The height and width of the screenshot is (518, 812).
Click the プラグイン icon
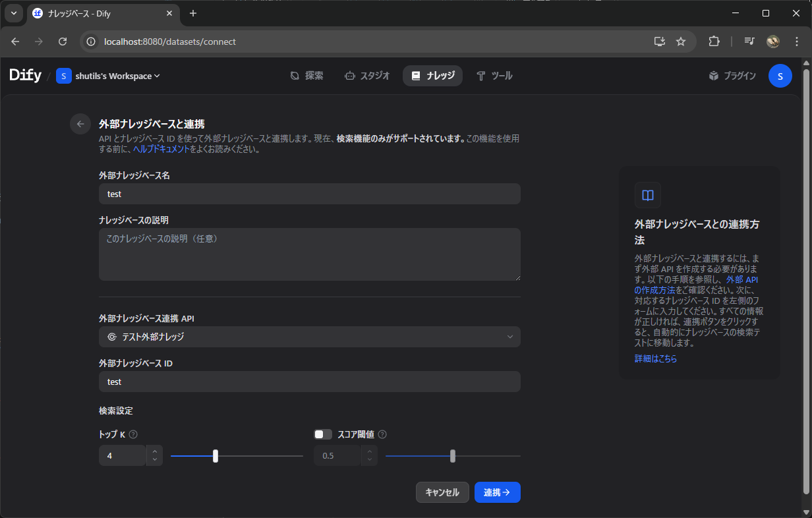click(713, 75)
